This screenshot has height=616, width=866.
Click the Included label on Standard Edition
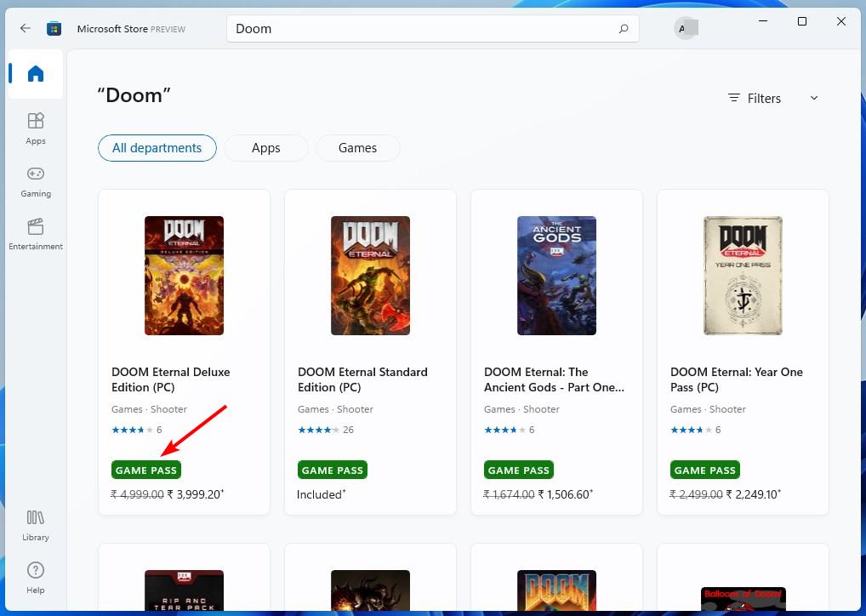click(x=321, y=494)
